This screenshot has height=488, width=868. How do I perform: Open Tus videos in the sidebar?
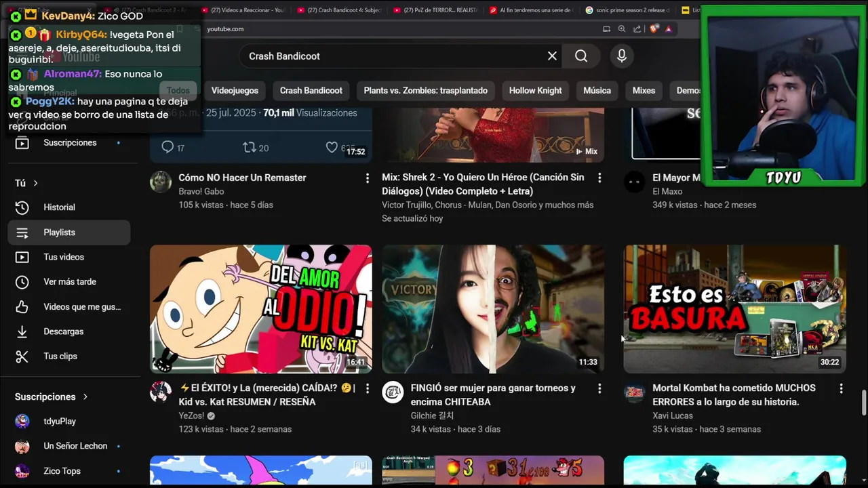[x=68, y=257]
